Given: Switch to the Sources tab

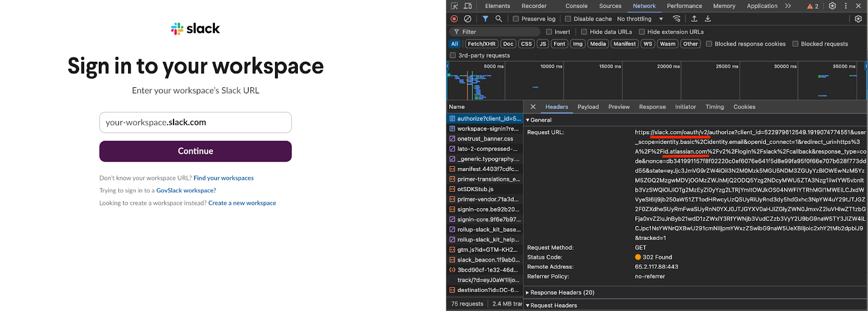Looking at the screenshot, I should tap(610, 6).
